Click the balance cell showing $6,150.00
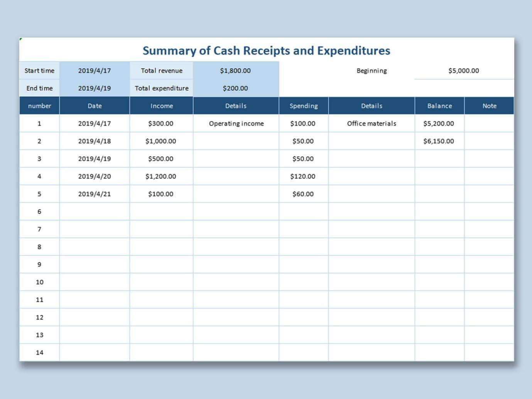The image size is (532, 399). tap(439, 141)
